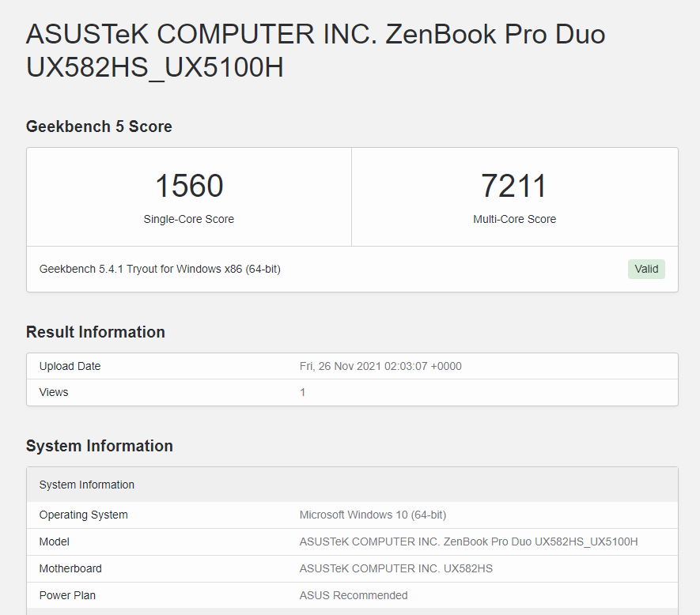Click the Power Plan row label
700x615 pixels.
pos(67,595)
